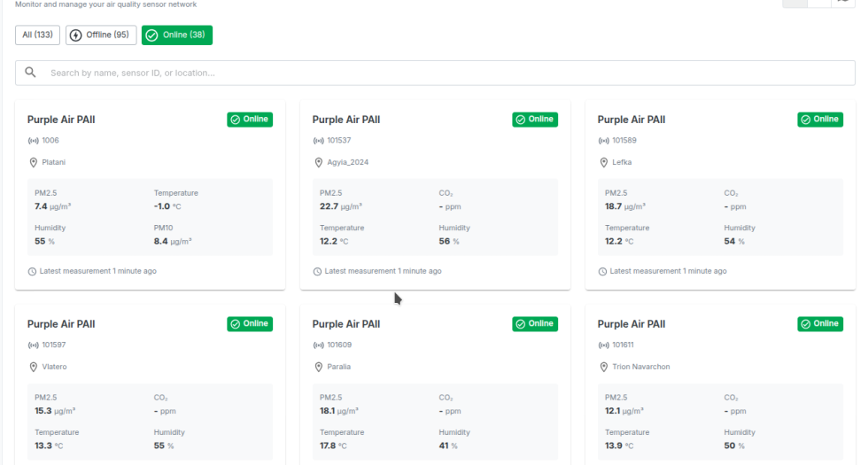Select the All (133) filter
868x465 pixels.
click(x=37, y=35)
